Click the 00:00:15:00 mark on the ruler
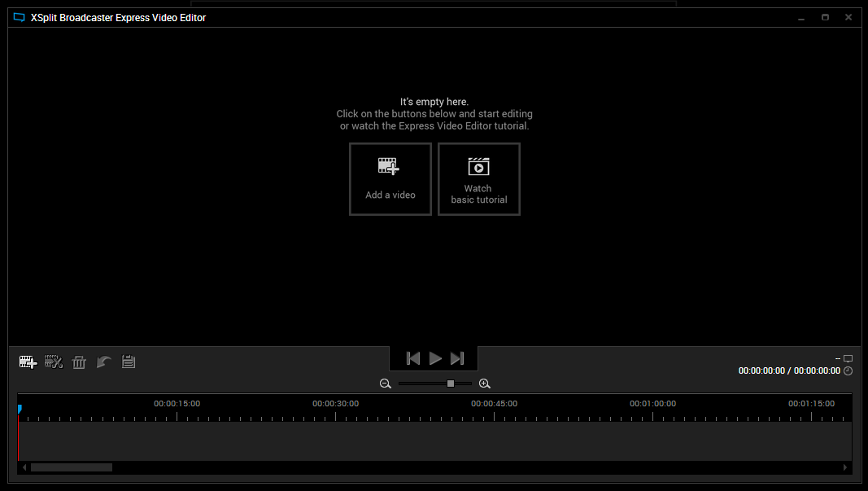The image size is (868, 491). 177,403
